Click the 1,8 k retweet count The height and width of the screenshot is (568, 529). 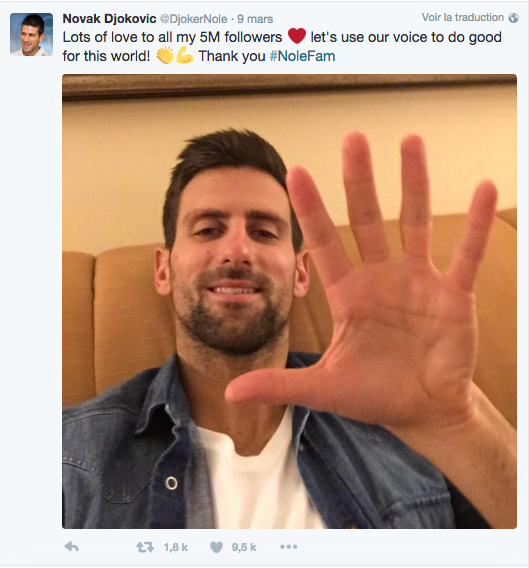pyautogui.click(x=175, y=547)
